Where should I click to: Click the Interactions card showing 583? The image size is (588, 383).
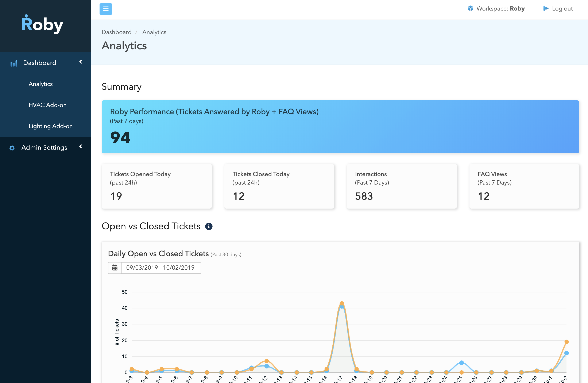(402, 186)
